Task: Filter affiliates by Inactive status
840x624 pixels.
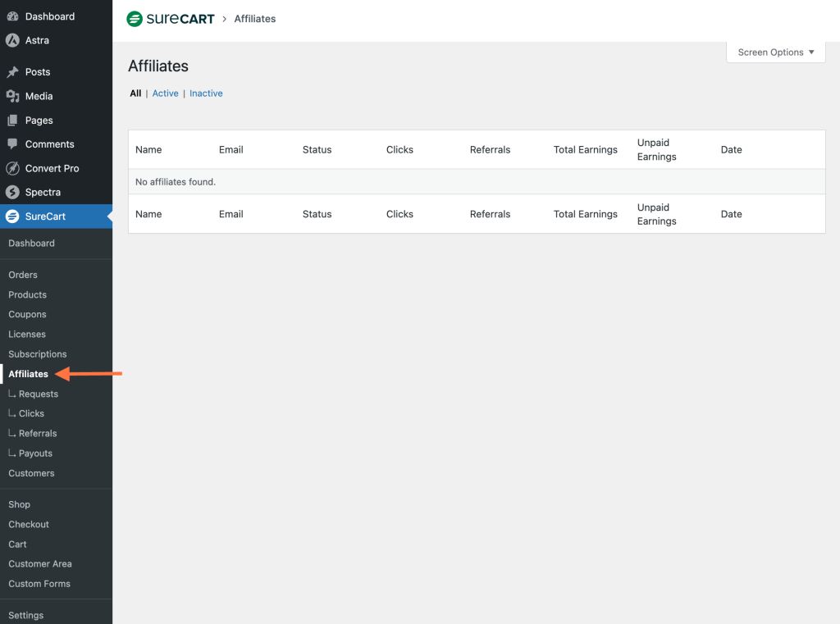Action: (x=206, y=93)
